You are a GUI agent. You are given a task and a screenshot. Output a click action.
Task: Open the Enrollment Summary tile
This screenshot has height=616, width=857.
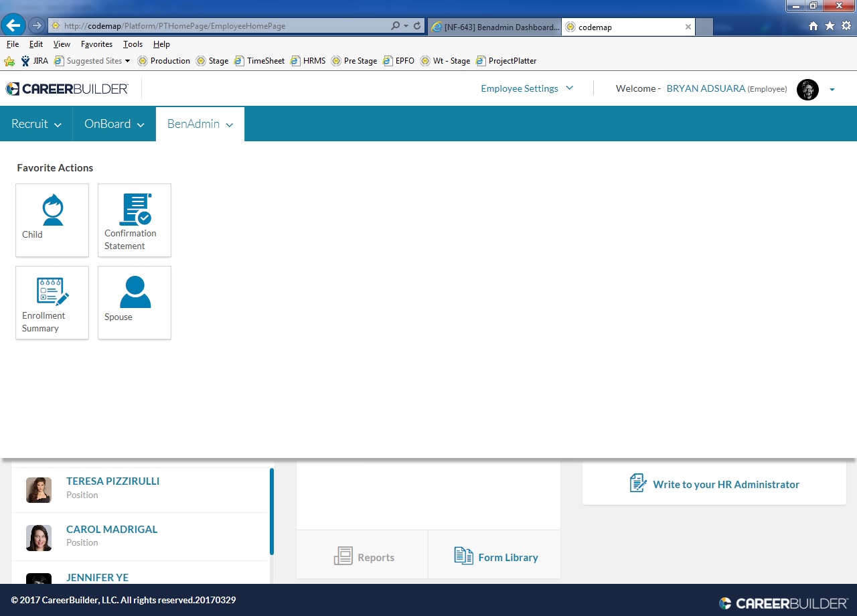[x=52, y=302]
